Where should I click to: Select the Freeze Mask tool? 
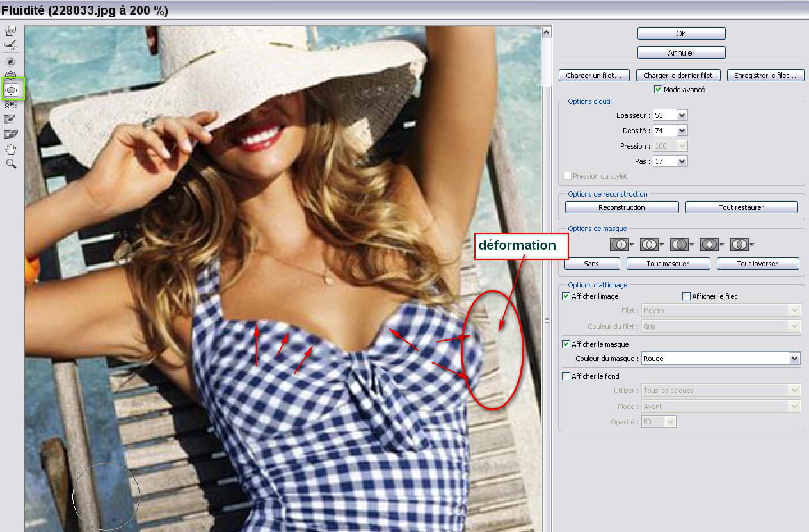pyautogui.click(x=11, y=119)
